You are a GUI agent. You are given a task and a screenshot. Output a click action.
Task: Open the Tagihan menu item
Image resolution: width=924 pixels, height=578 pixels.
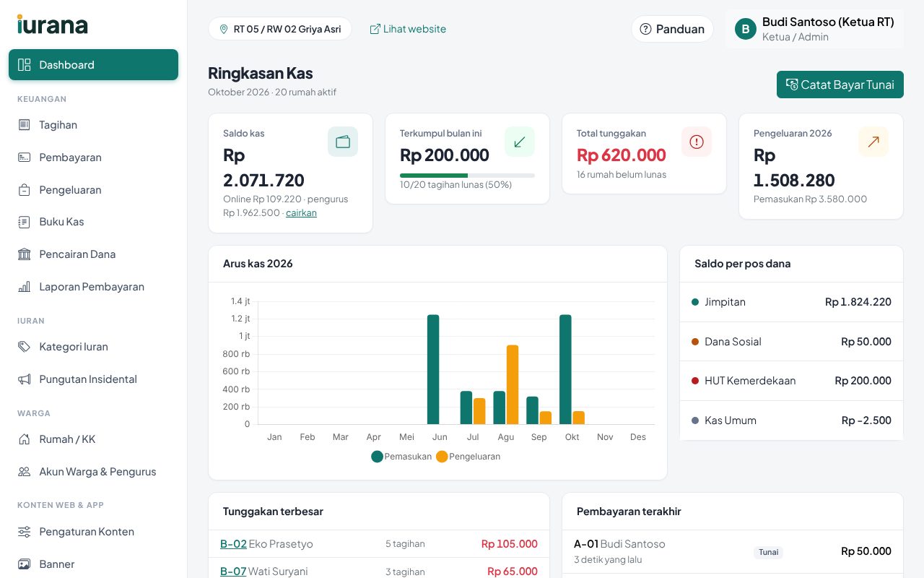[93, 125]
